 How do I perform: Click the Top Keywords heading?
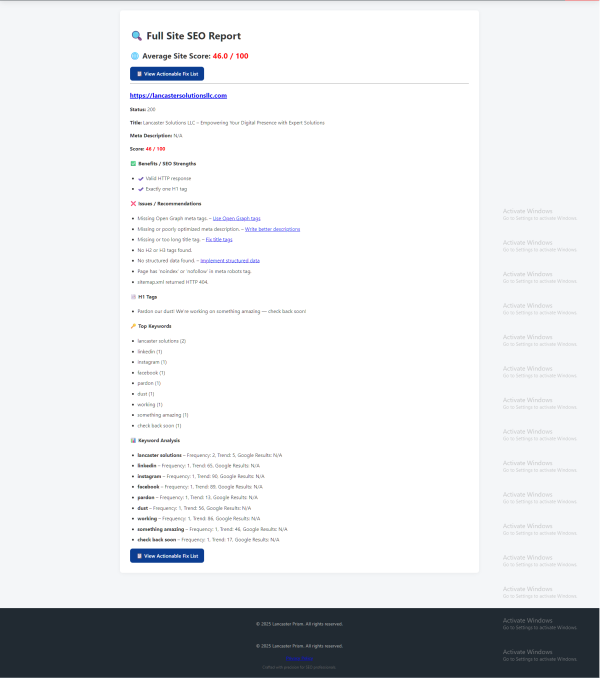pyautogui.click(x=154, y=326)
